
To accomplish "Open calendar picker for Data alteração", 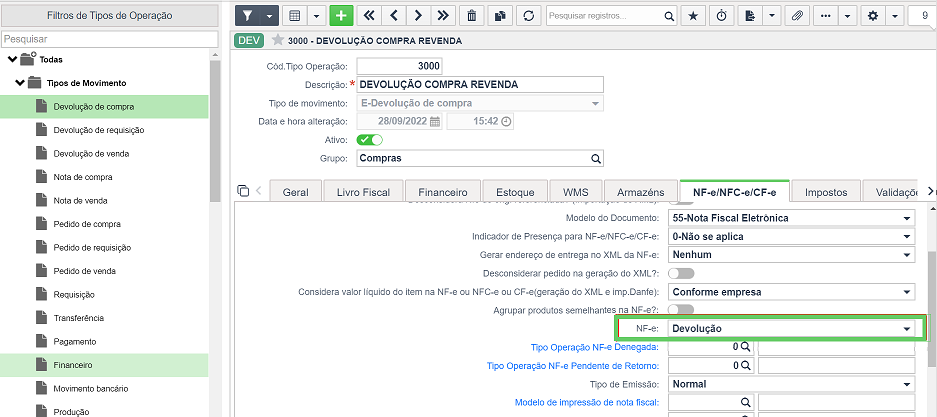I will point(435,121).
